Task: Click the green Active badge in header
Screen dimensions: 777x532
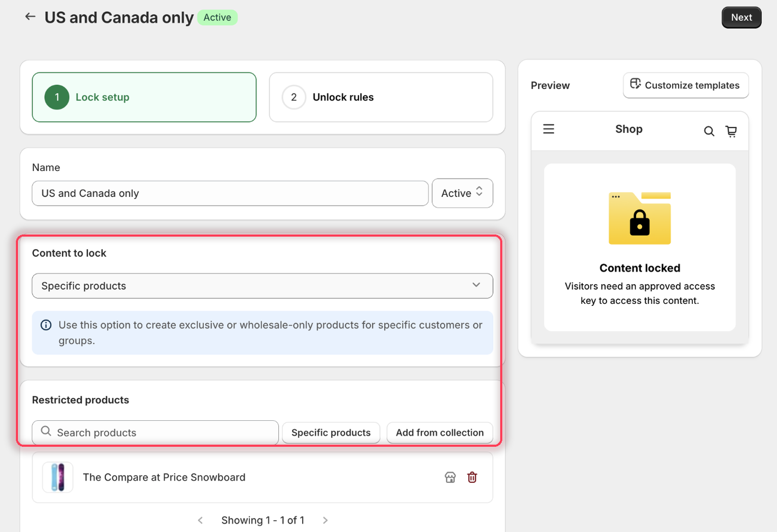Action: coord(217,17)
